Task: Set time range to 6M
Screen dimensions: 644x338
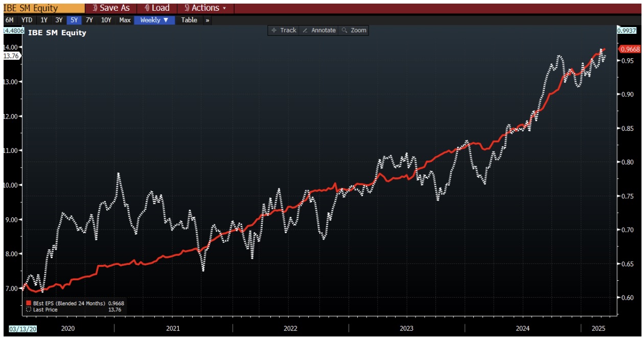Action: [x=9, y=20]
